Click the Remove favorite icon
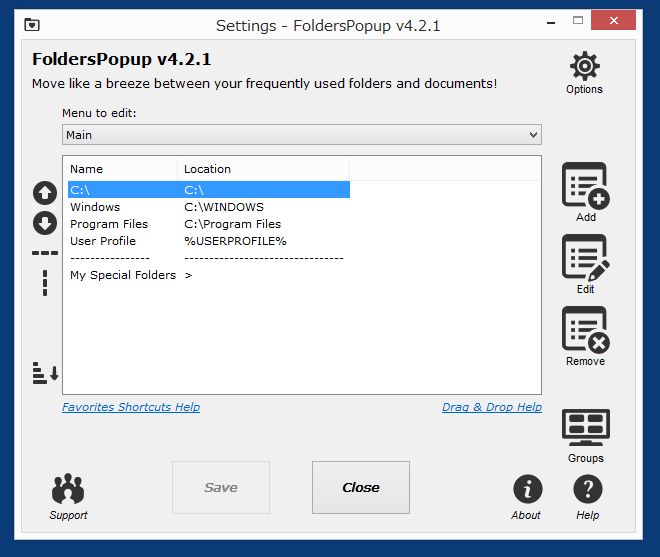660x557 pixels. click(585, 330)
